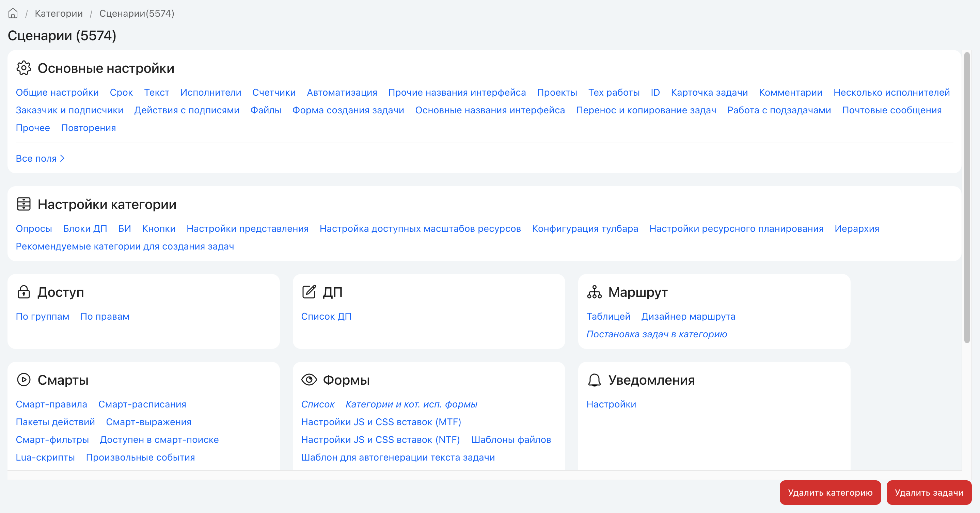Open Категории in the breadcrumb
Viewport: 980px width, 513px height.
[59, 13]
